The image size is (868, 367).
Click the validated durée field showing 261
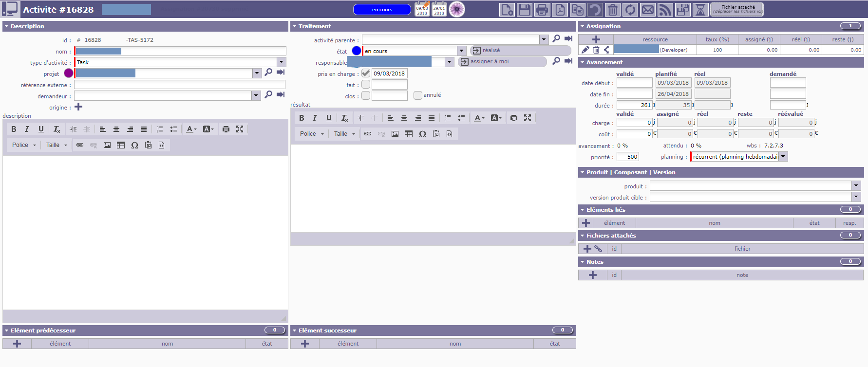[635, 105]
